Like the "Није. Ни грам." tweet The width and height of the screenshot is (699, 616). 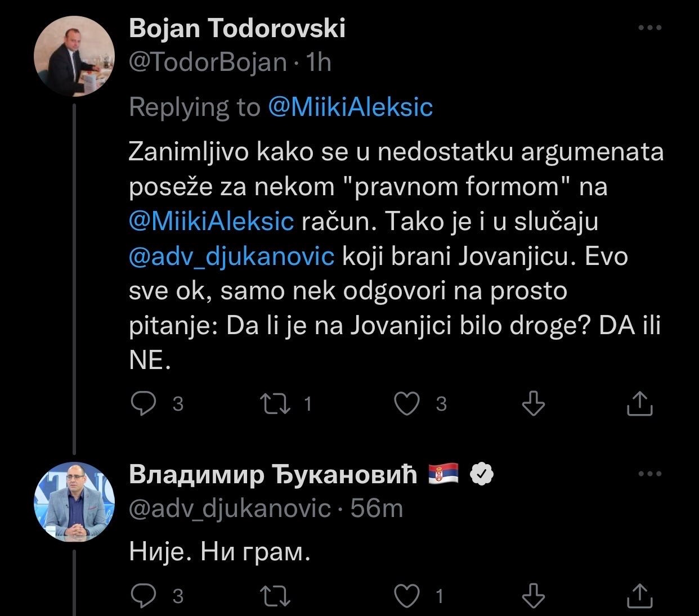(x=406, y=595)
